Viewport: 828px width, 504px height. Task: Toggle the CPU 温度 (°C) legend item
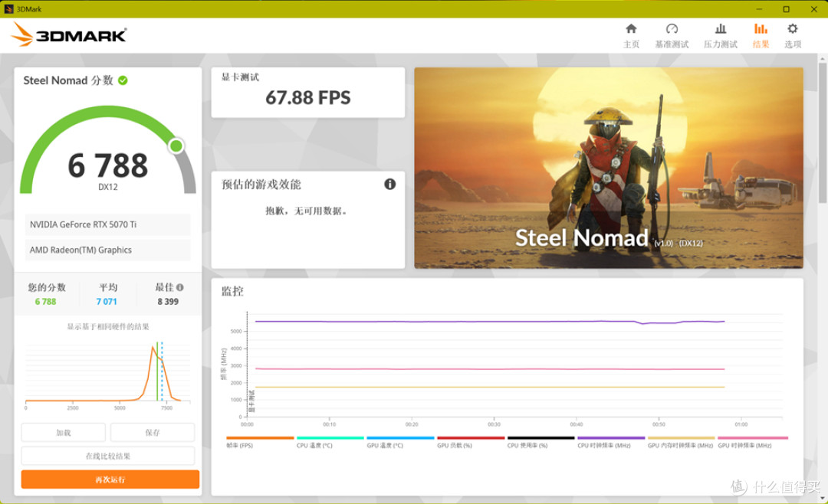click(x=330, y=442)
